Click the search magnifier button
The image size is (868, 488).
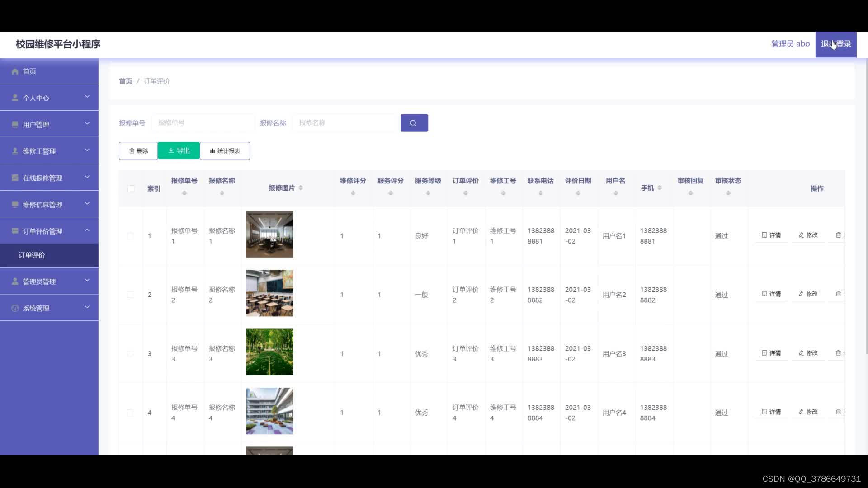pyautogui.click(x=414, y=123)
